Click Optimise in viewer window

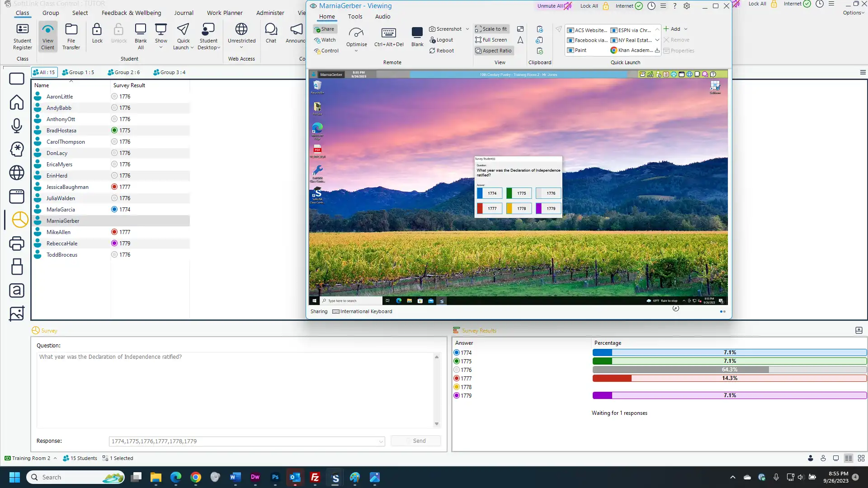[356, 36]
